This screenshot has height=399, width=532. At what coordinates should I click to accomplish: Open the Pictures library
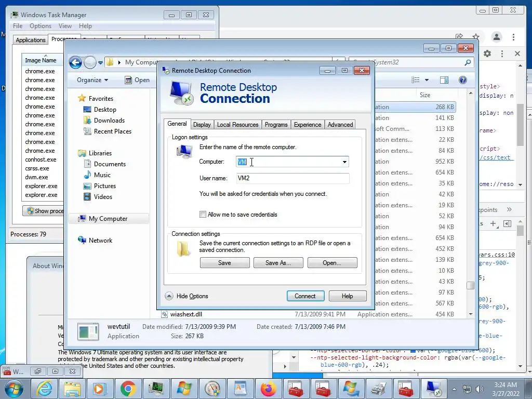click(x=105, y=186)
